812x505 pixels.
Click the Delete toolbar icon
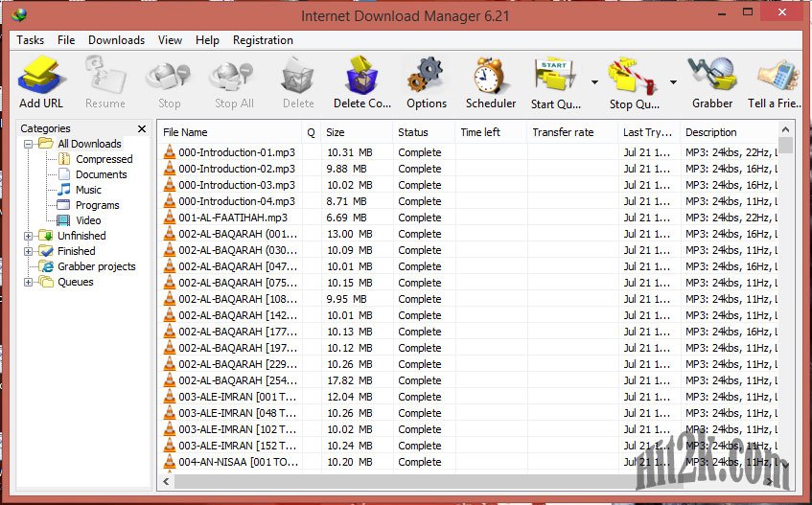click(x=298, y=76)
